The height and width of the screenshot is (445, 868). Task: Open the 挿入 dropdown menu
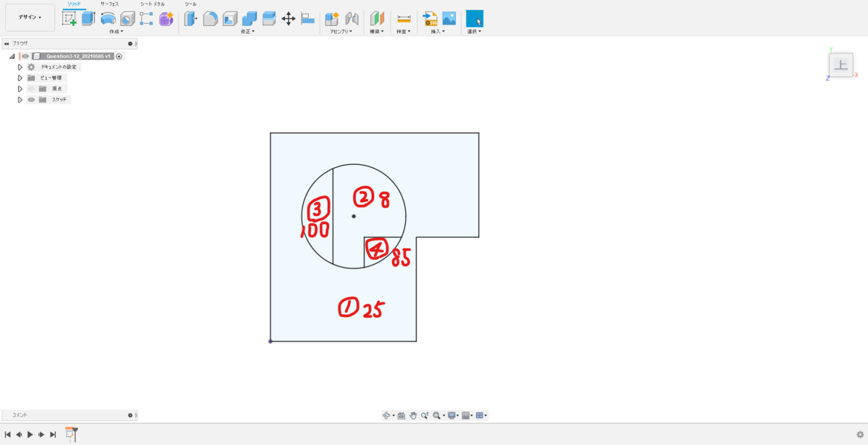(438, 32)
